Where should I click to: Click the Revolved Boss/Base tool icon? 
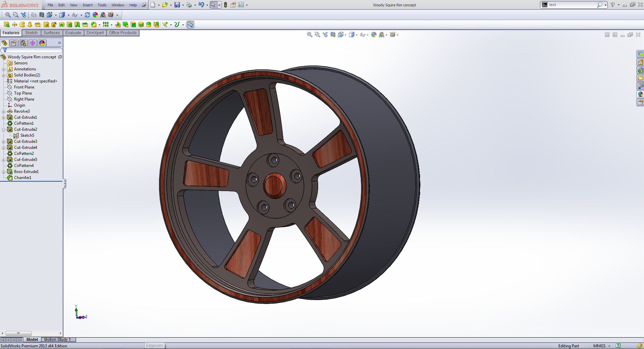pos(14,24)
